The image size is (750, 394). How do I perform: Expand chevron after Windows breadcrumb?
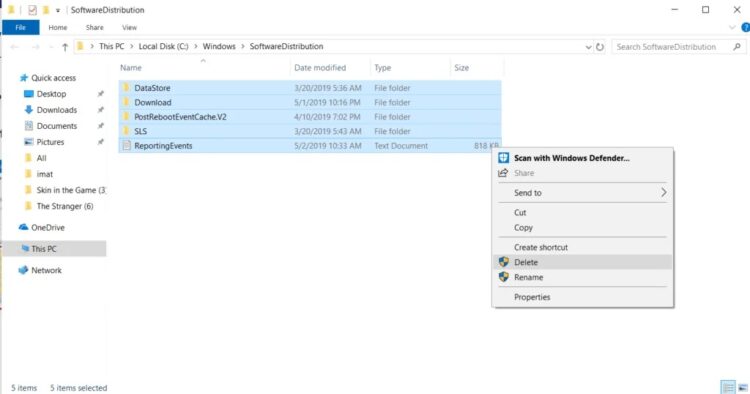tap(243, 46)
